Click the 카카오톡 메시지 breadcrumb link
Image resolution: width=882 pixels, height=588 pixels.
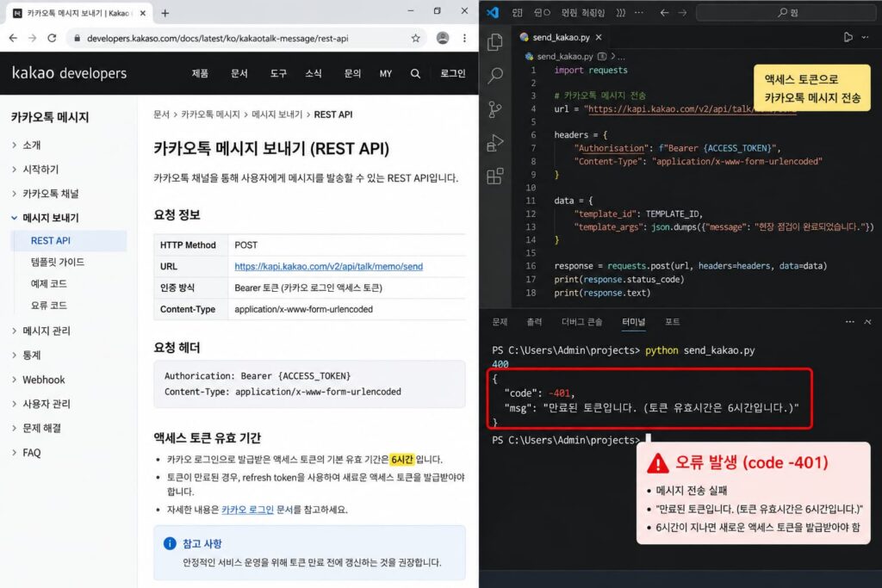pos(210,115)
